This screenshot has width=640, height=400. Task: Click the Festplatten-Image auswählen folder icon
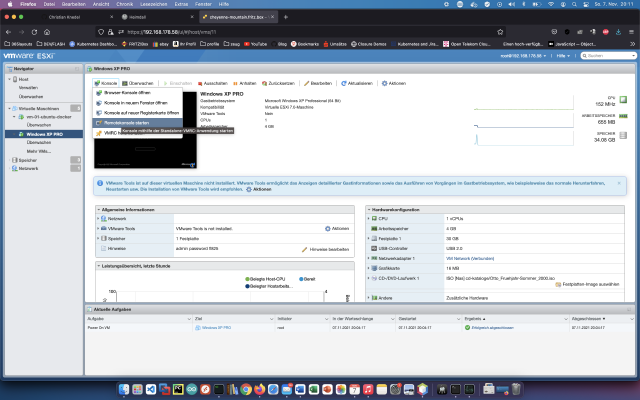coord(558,284)
